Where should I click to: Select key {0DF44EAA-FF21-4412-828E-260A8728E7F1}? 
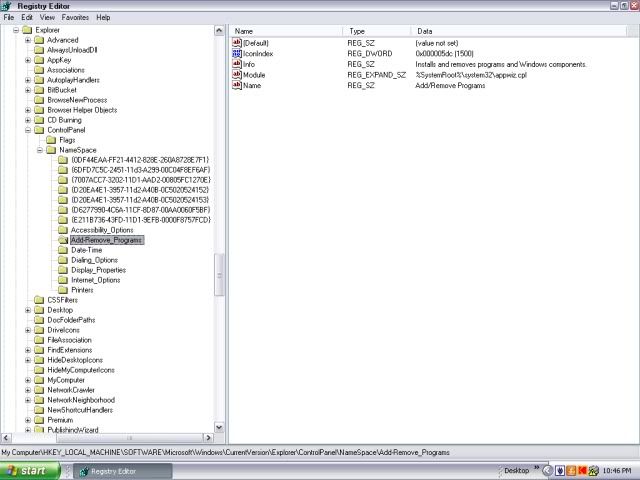click(x=140, y=160)
